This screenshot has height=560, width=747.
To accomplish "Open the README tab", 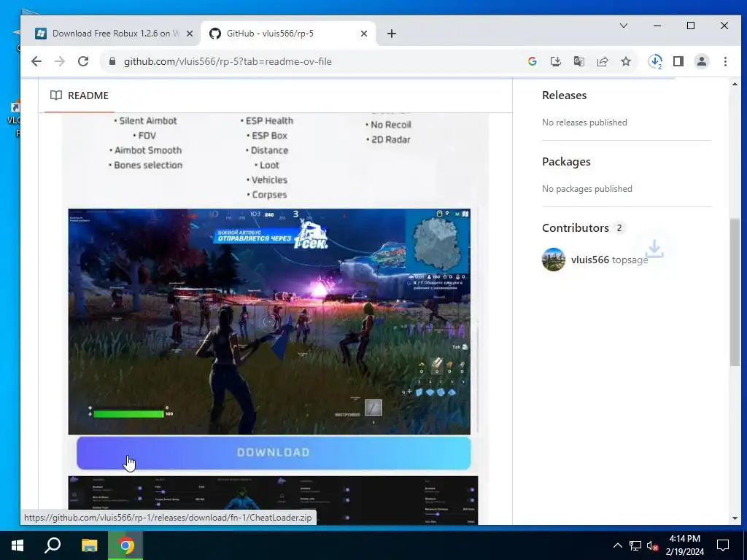I will [x=79, y=96].
